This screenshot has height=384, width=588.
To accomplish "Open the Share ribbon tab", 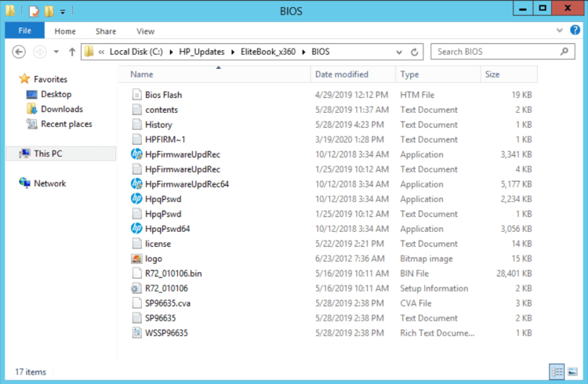I will [x=106, y=31].
